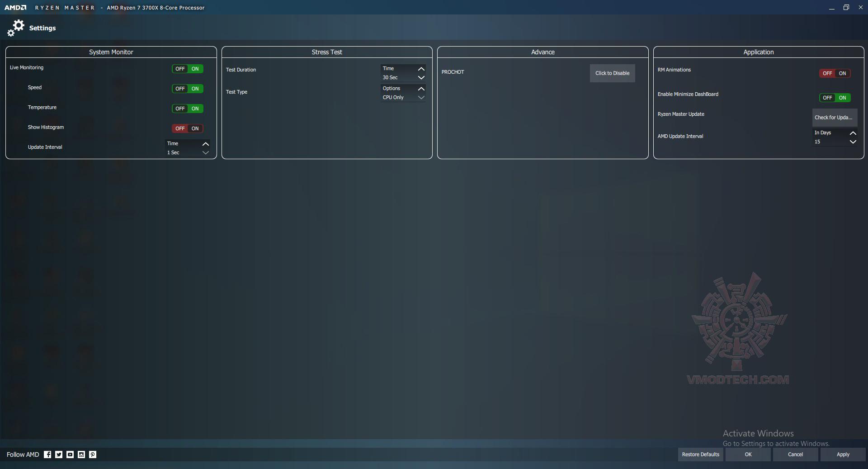Minimize the Ryzen Master window

point(831,8)
